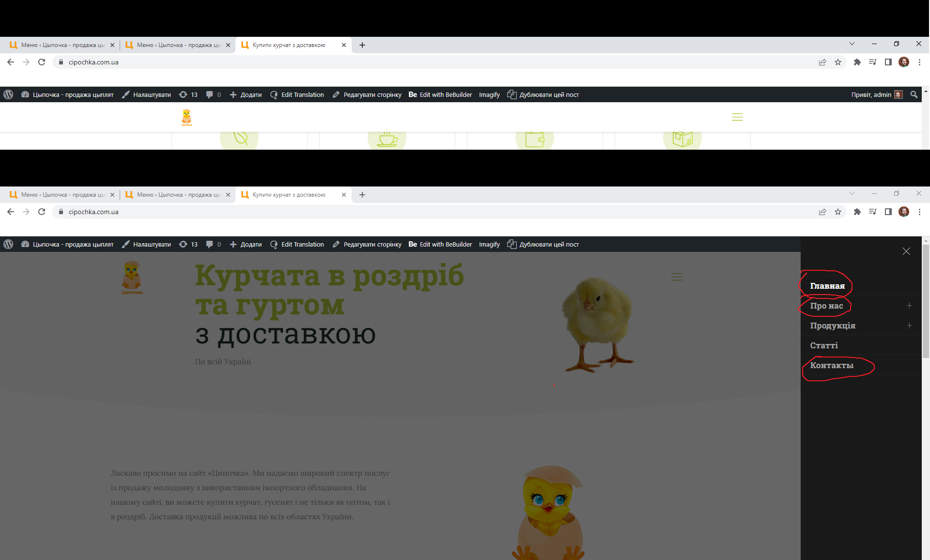930x560 pixels.
Task: Expand the Продукція submenu with its plus icon
Action: [909, 326]
